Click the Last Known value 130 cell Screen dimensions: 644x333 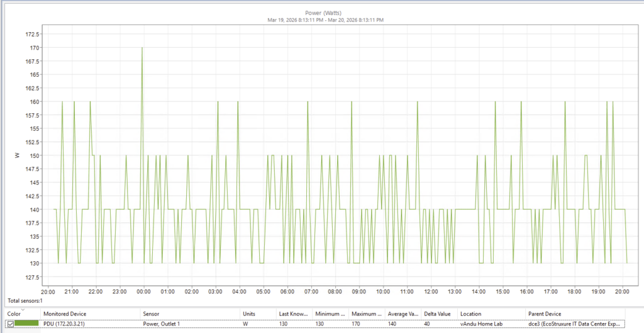294,324
